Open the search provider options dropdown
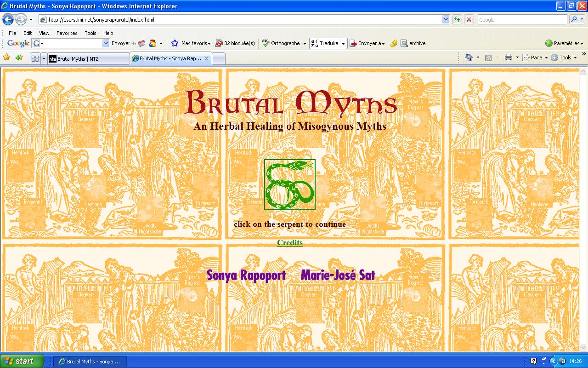This screenshot has width=588, height=368. pyautogui.click(x=582, y=20)
